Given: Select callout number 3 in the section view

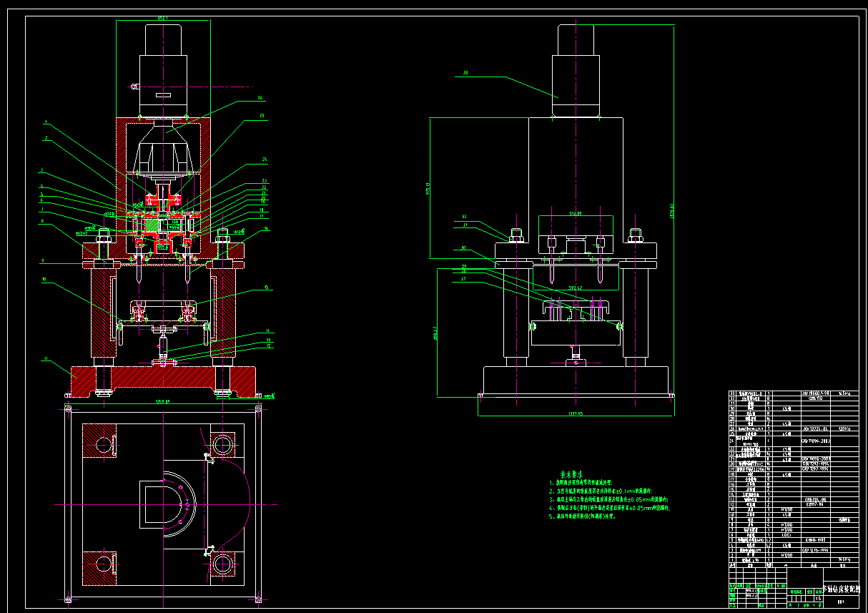Looking at the screenshot, I should 41,170.
